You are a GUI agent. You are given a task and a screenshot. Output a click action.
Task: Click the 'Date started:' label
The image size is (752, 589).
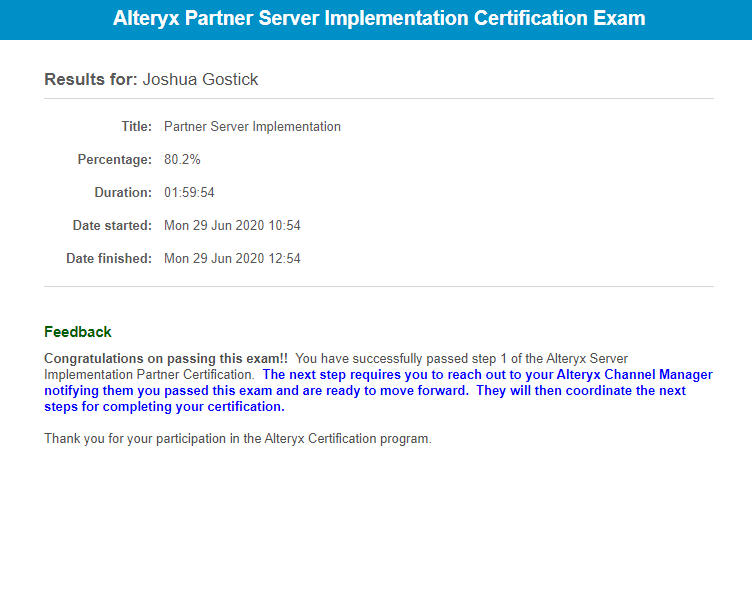click(x=112, y=225)
